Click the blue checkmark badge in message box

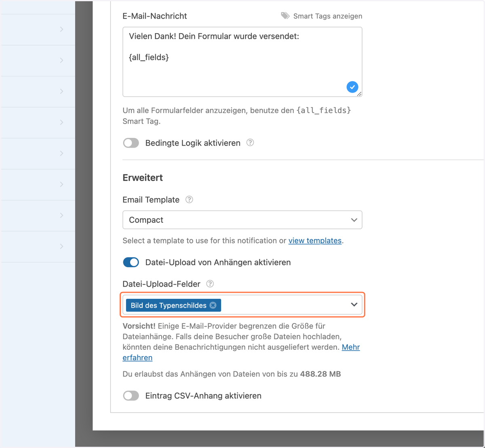point(352,87)
